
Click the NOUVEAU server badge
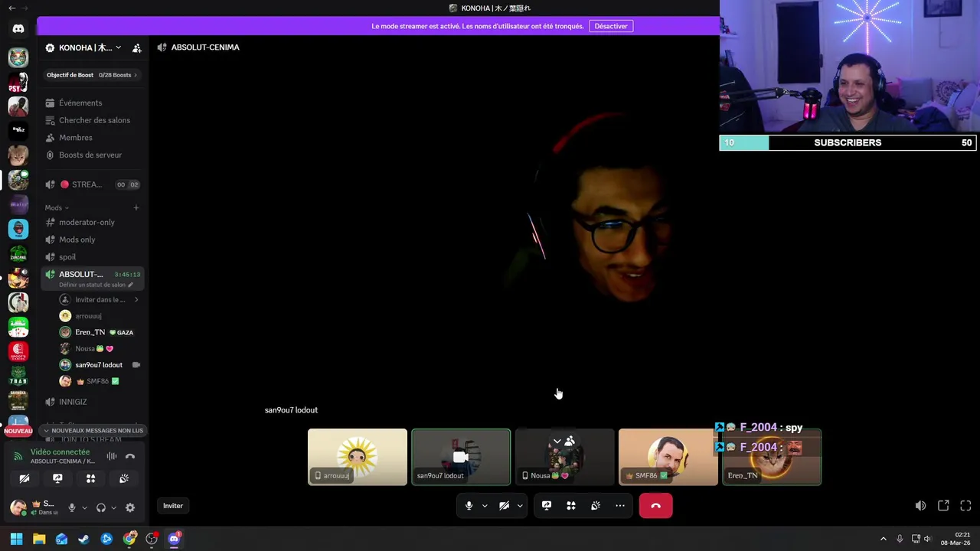[x=18, y=431]
